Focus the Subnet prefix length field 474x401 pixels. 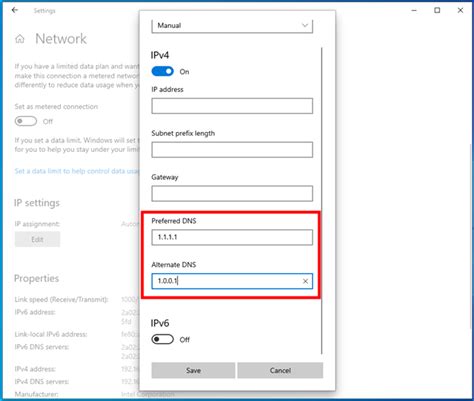tap(232, 150)
